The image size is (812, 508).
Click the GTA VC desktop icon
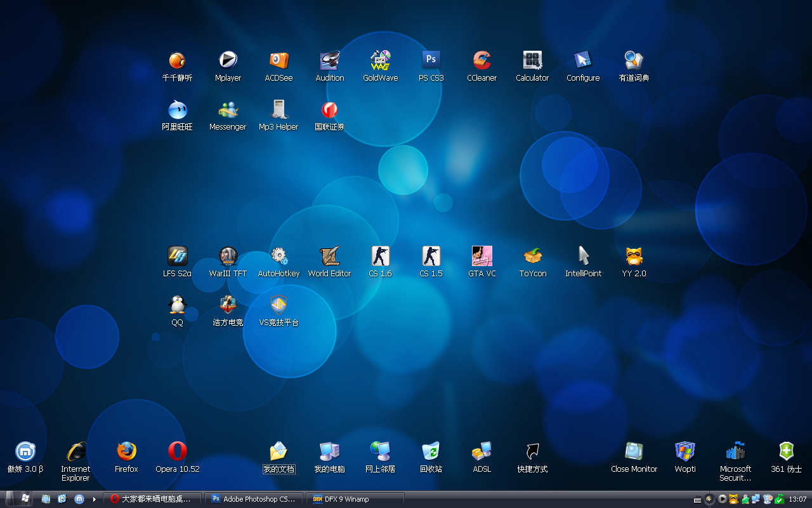[481, 262]
